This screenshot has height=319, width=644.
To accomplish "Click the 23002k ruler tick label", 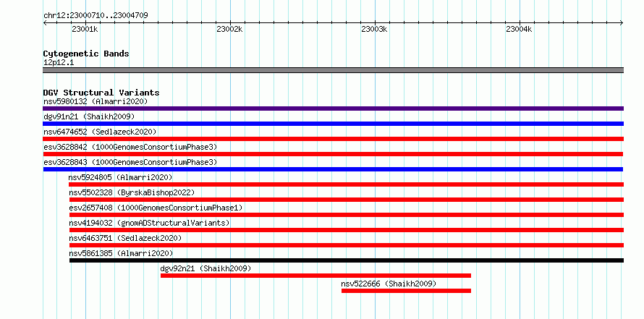I will coord(230,29).
